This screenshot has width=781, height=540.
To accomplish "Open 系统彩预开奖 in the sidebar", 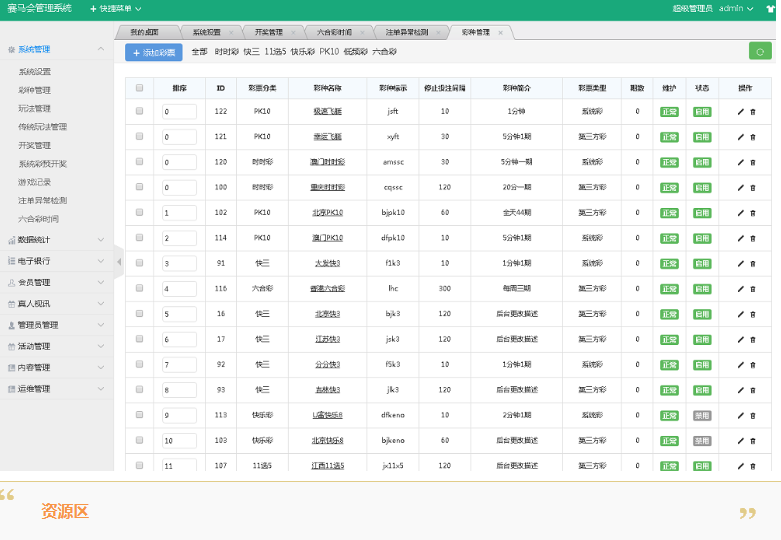I will tap(42, 164).
